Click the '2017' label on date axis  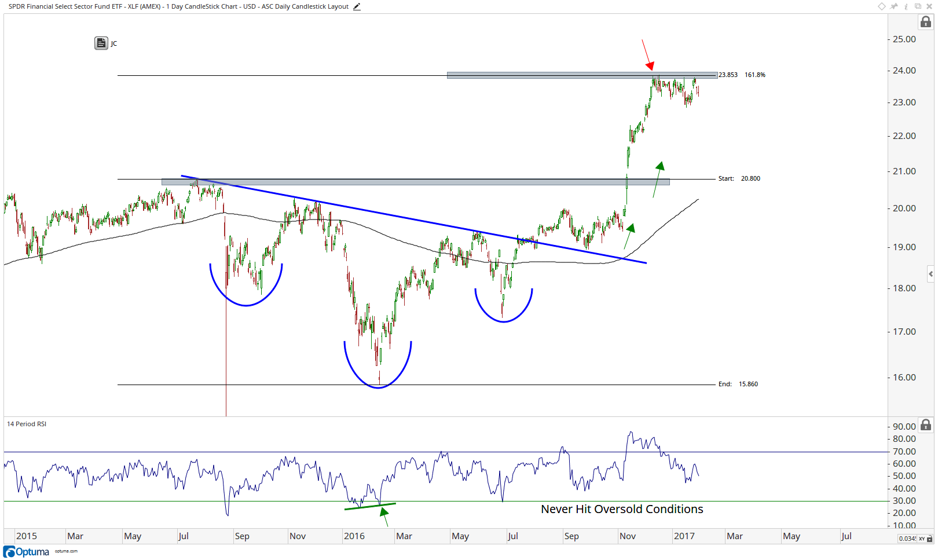[x=684, y=536]
